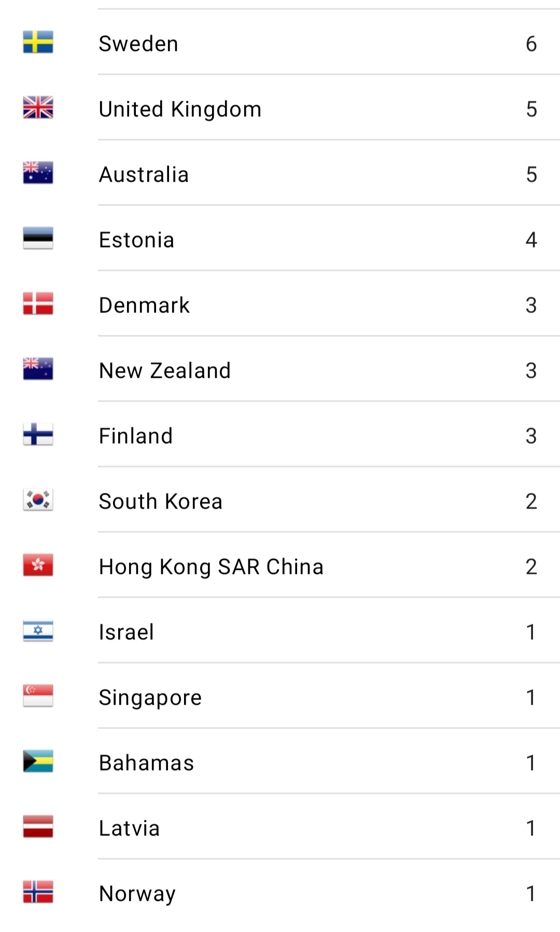The height and width of the screenshot is (932, 560).
Task: Select the Latvia country name
Action: 130,828
